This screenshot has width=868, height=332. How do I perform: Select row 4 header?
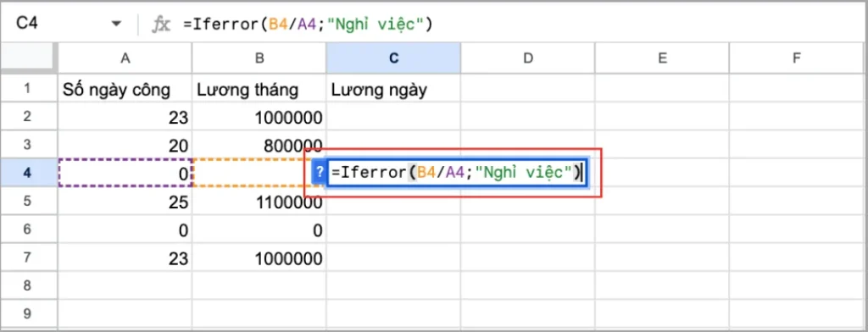tap(29, 173)
